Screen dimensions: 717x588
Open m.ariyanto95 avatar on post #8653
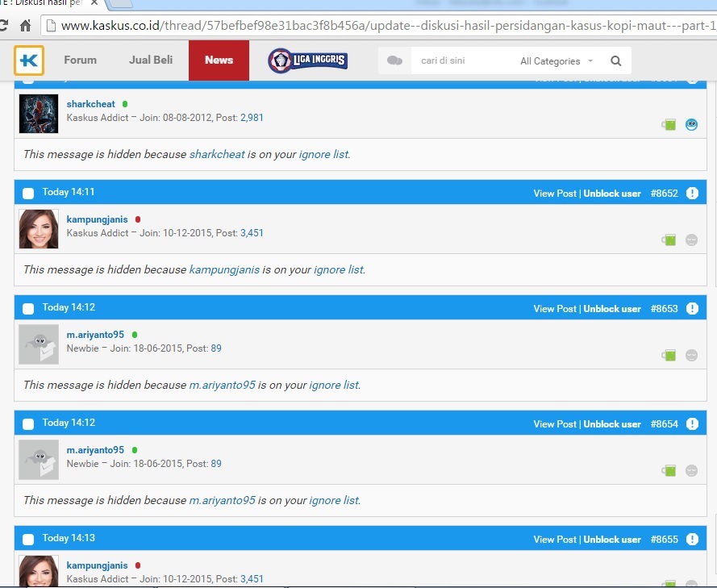pos(39,344)
